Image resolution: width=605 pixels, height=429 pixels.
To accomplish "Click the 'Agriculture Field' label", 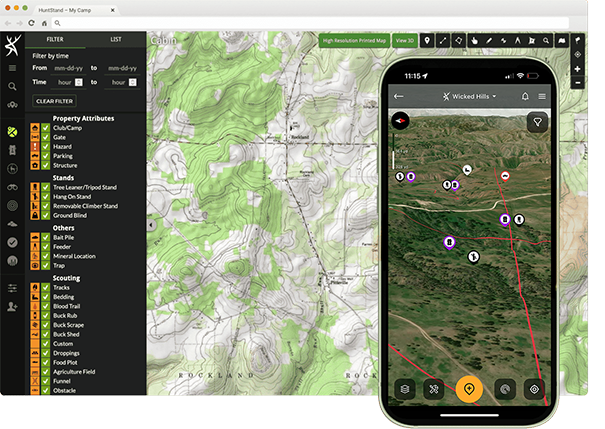I will click(74, 372).
